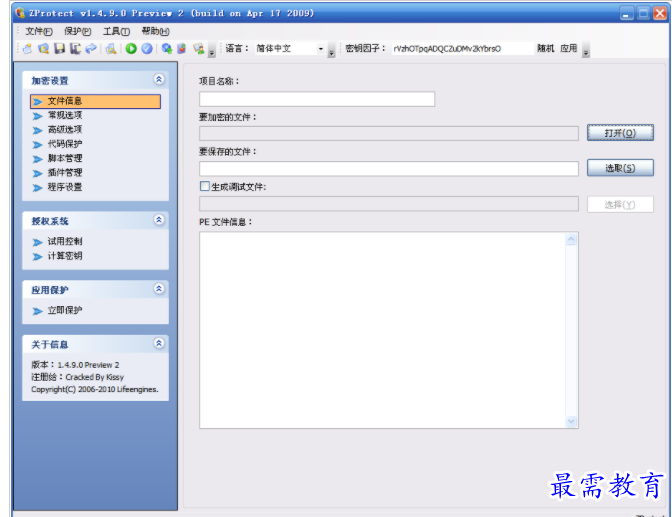The height and width of the screenshot is (517, 672).
Task: Maximize the ZProtect window
Action: click(643, 13)
